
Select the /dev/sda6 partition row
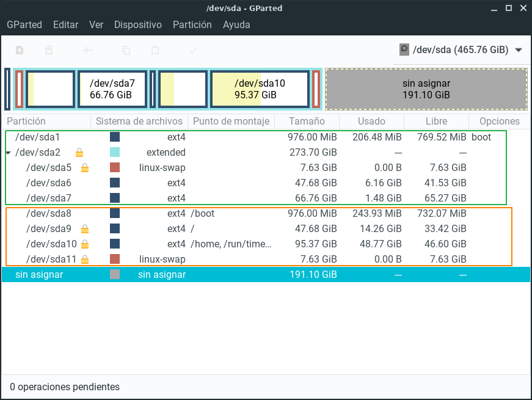pyautogui.click(x=266, y=183)
